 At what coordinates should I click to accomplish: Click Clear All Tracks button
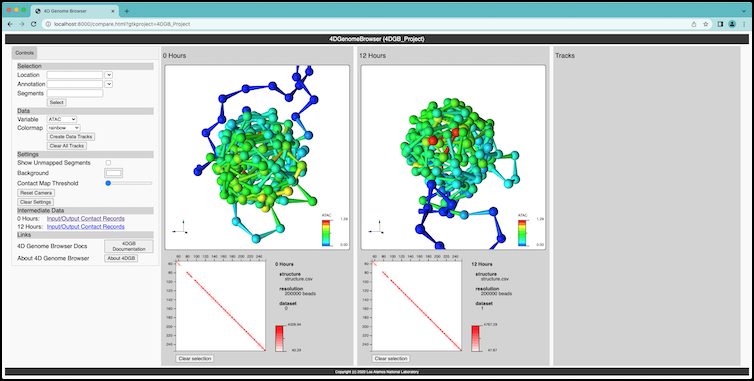pyautogui.click(x=67, y=146)
